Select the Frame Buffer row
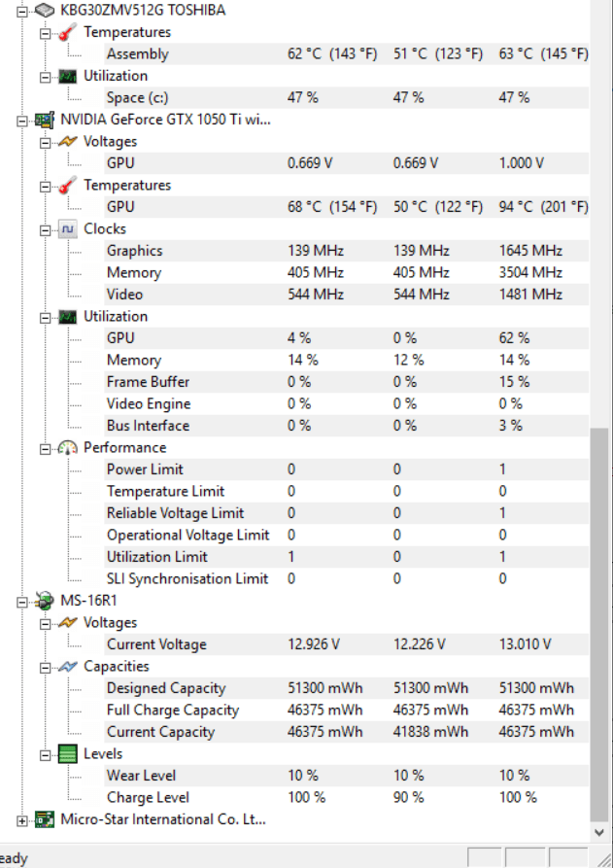This screenshot has height=868, width=613. tap(347, 382)
